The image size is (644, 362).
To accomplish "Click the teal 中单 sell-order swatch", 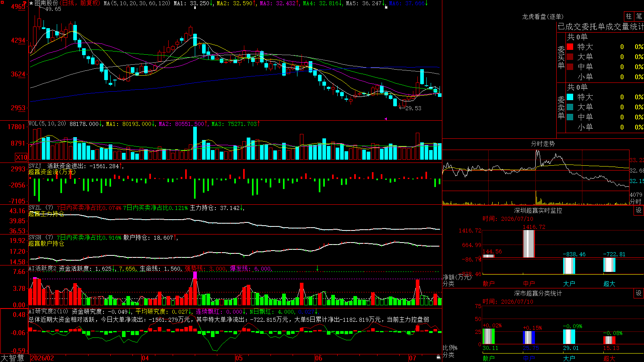I will [570, 117].
